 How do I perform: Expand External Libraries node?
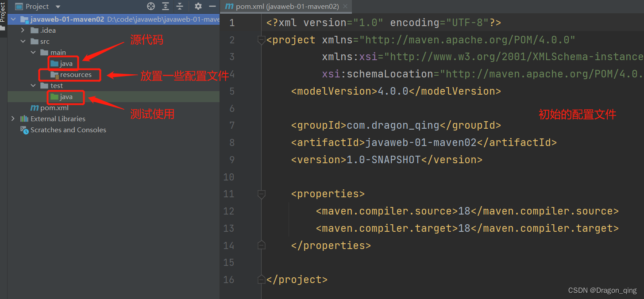(13, 119)
